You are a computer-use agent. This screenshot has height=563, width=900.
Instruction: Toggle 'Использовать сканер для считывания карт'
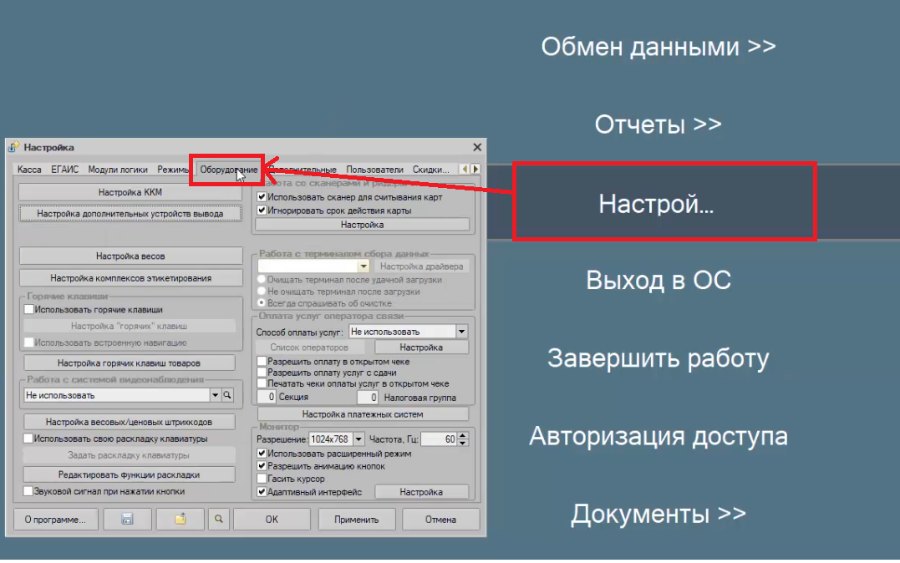(x=261, y=197)
